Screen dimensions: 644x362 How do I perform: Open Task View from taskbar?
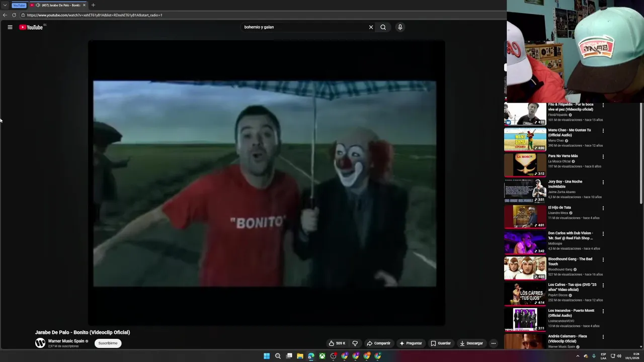tap(289, 356)
